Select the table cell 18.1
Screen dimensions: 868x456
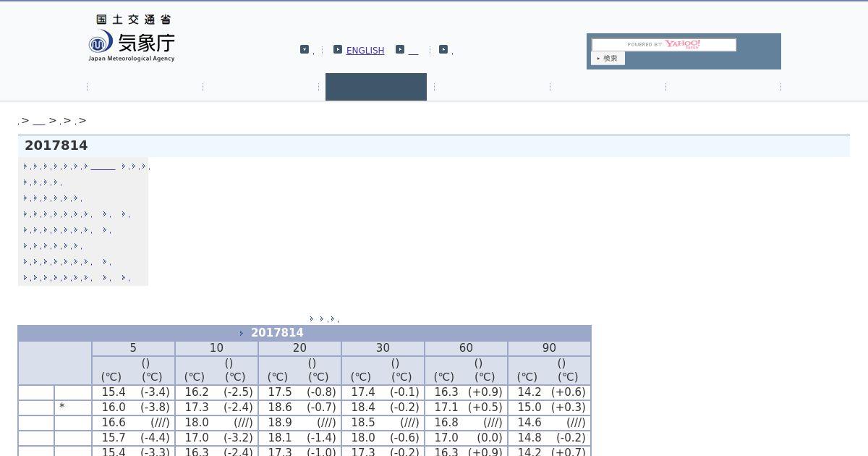click(x=280, y=438)
